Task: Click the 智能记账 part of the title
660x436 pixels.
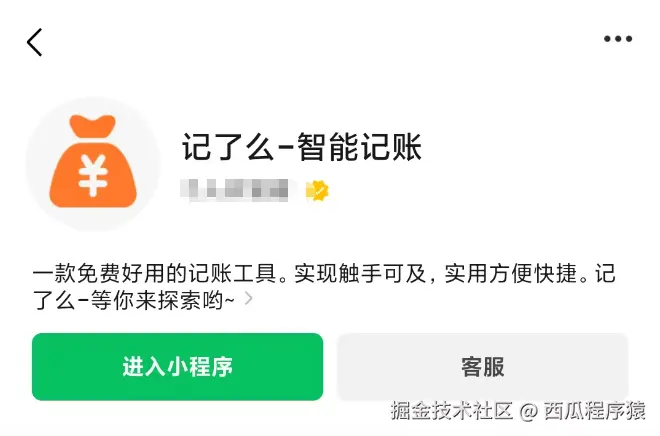Action: pyautogui.click(x=359, y=147)
